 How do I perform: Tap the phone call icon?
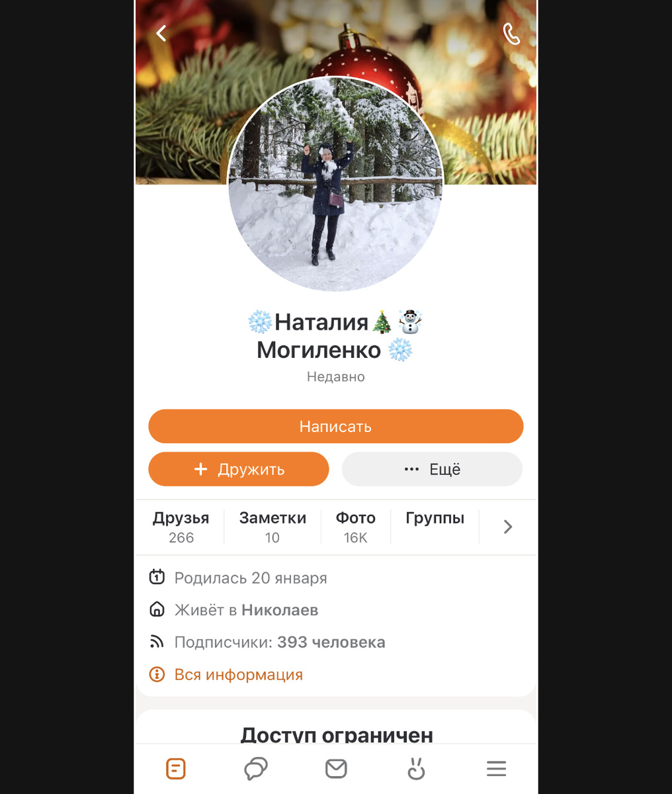tap(511, 34)
